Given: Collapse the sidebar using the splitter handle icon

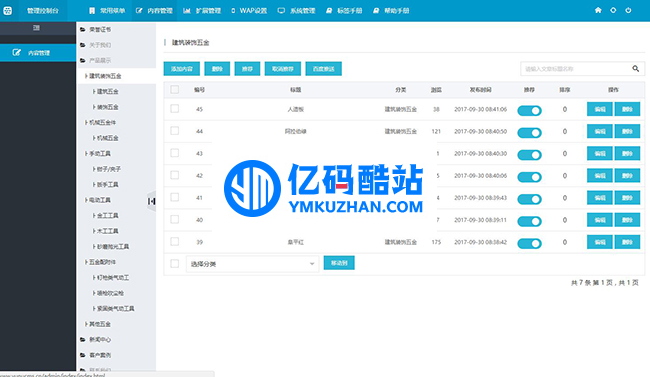Looking at the screenshot, I should tap(152, 201).
